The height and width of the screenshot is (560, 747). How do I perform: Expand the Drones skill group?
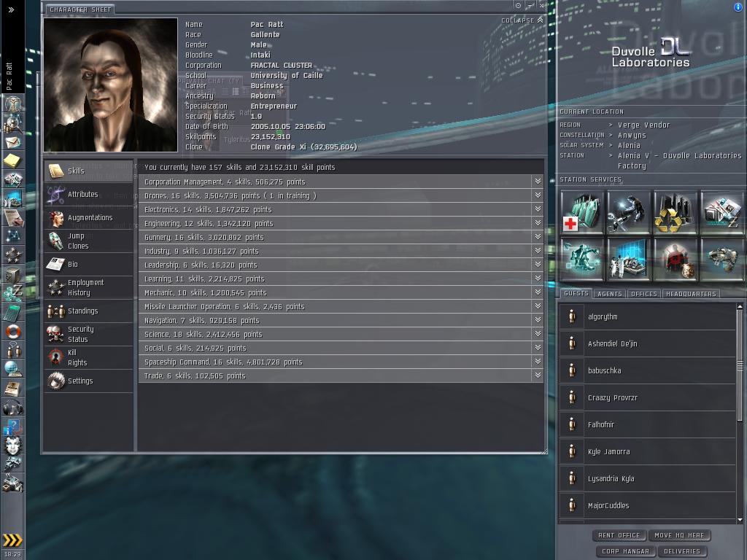tap(538, 195)
